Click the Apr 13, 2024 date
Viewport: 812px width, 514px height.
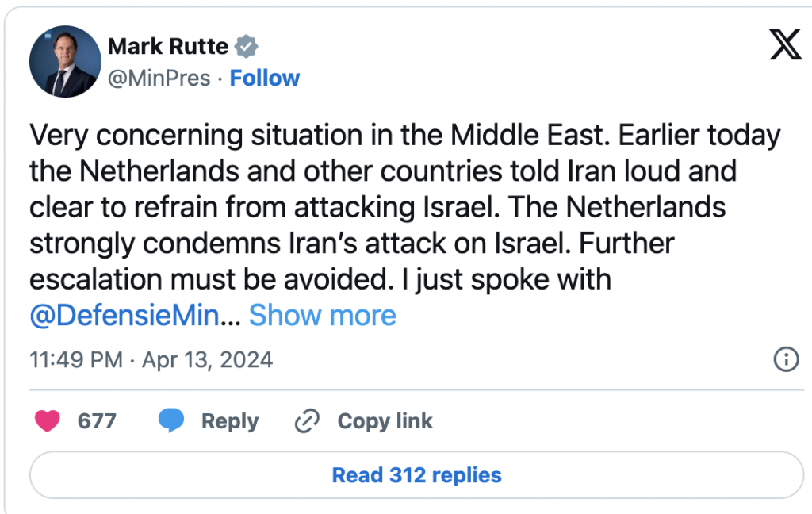[x=207, y=360]
